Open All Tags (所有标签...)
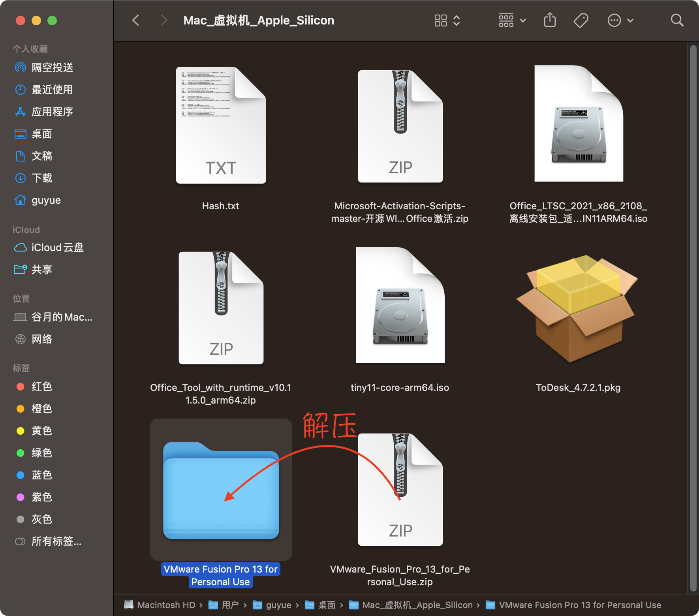Image resolution: width=699 pixels, height=616 pixels. tap(57, 541)
